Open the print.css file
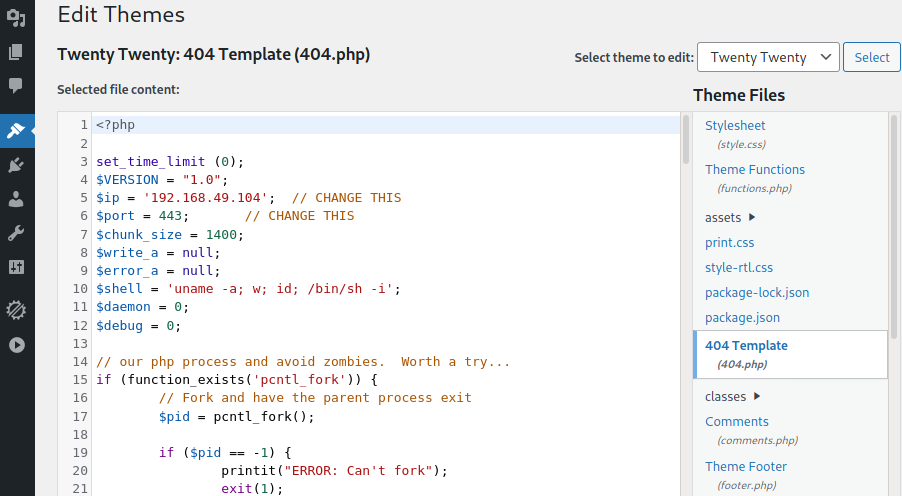Screen dimensions: 902x496 point(729,243)
